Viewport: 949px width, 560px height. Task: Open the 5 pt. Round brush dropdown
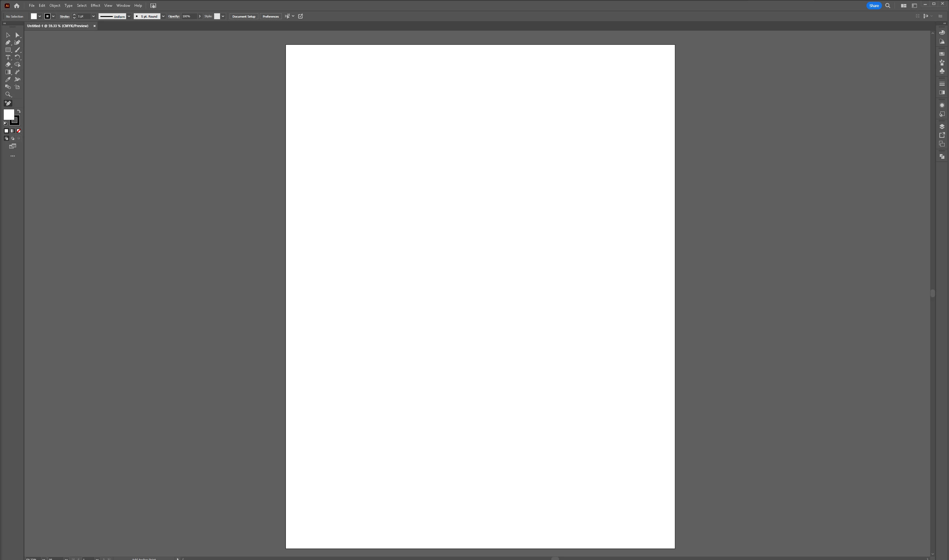163,16
